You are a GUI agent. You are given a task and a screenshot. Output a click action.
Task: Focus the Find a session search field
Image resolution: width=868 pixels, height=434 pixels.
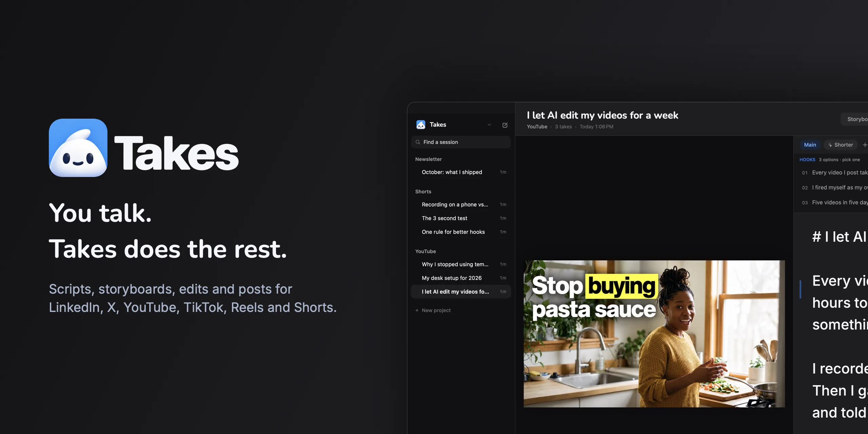pos(461,142)
